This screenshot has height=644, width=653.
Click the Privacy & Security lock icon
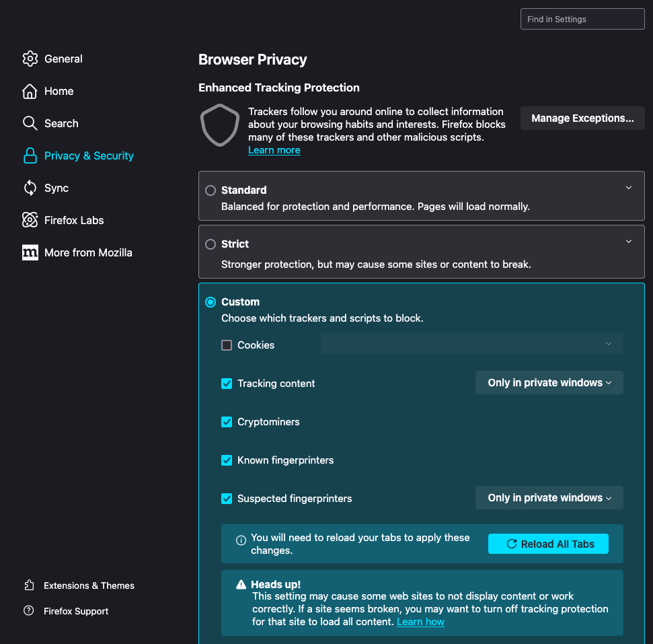click(30, 155)
